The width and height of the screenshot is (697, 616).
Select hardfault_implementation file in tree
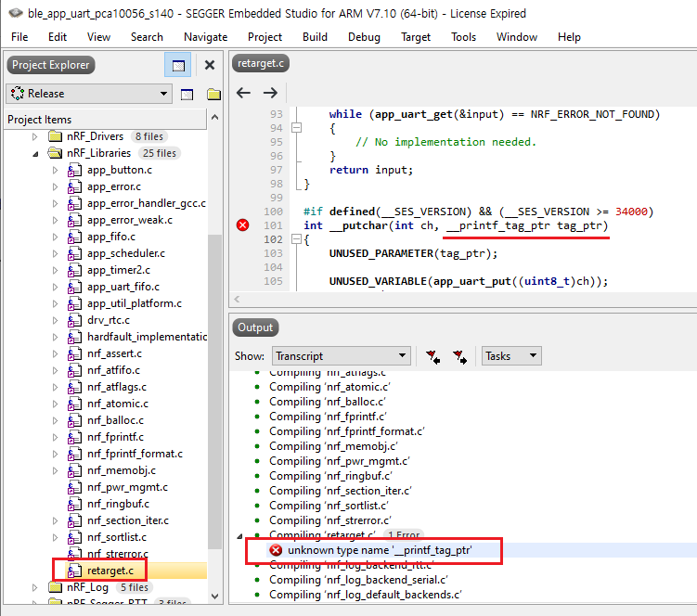[x=147, y=337]
